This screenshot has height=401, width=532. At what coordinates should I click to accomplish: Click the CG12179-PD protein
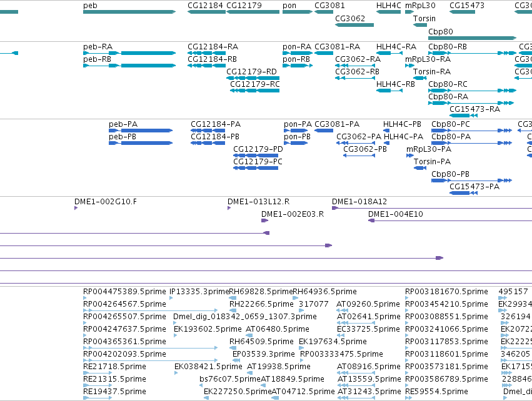tap(256, 156)
